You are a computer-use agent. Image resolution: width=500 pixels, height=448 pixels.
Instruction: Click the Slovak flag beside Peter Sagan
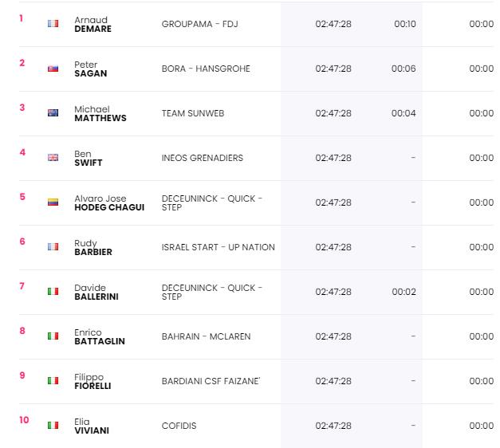click(53, 69)
